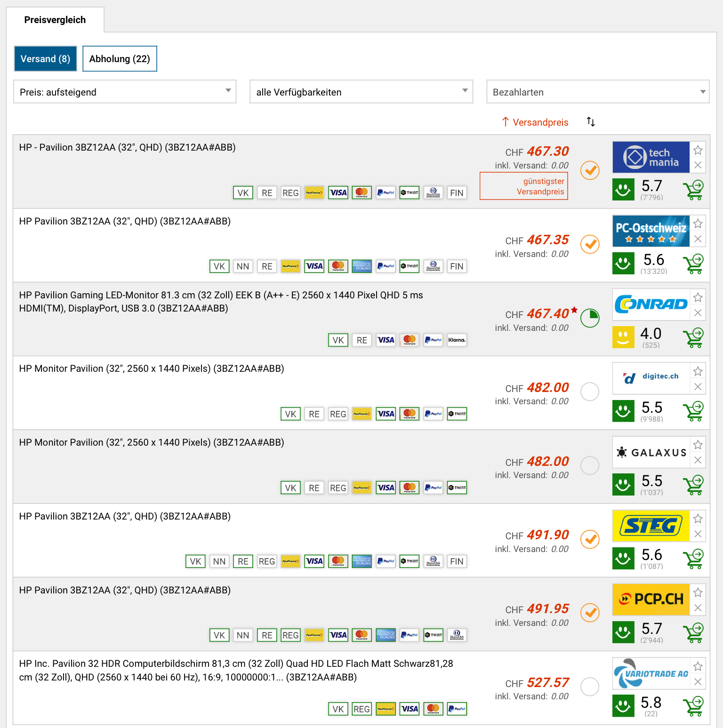Viewport: 723px width, 728px height.
Task: Open the 'Preis: aufsteigend' sort dropdown
Action: [125, 92]
